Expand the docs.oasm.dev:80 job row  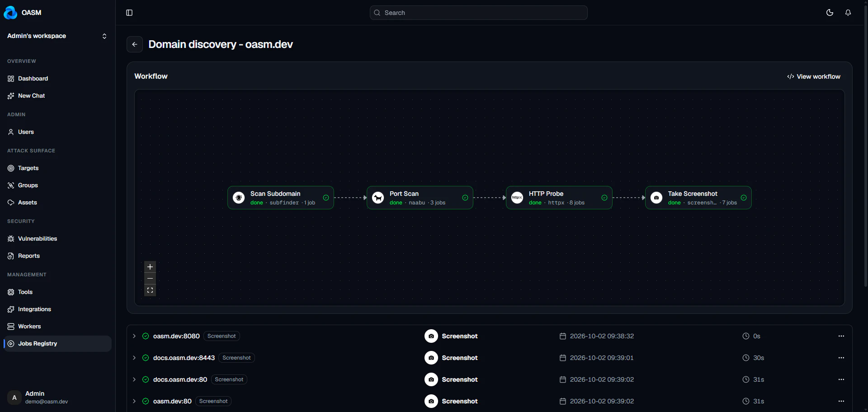tap(134, 379)
